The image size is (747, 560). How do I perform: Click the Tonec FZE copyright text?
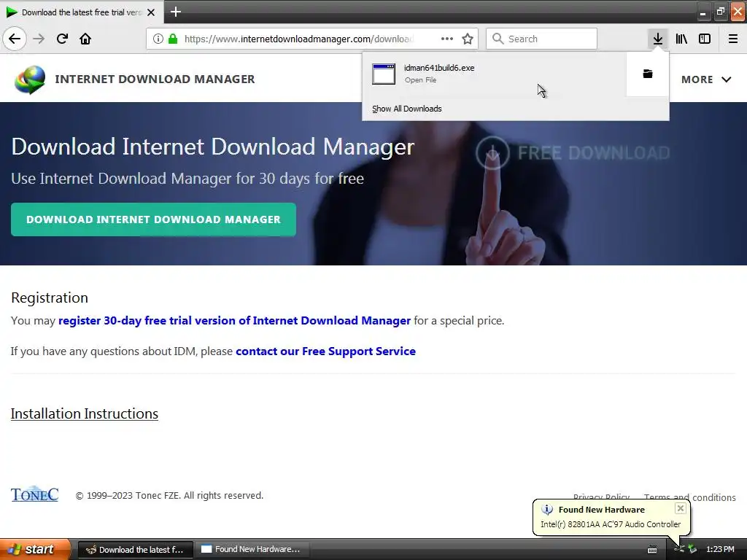click(x=169, y=495)
